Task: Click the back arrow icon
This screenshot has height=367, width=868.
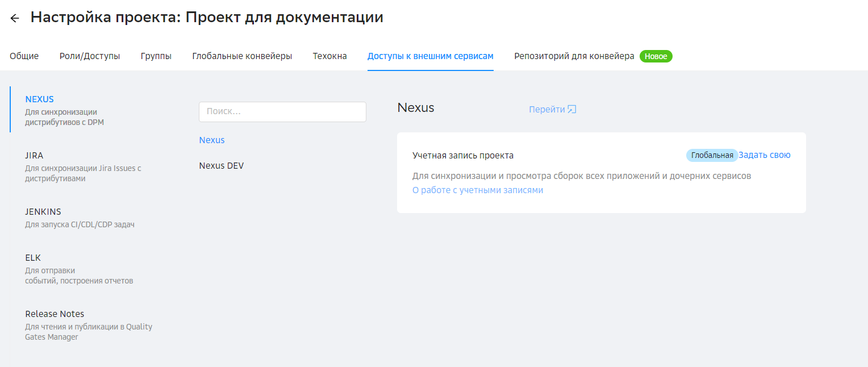Action: [x=15, y=18]
